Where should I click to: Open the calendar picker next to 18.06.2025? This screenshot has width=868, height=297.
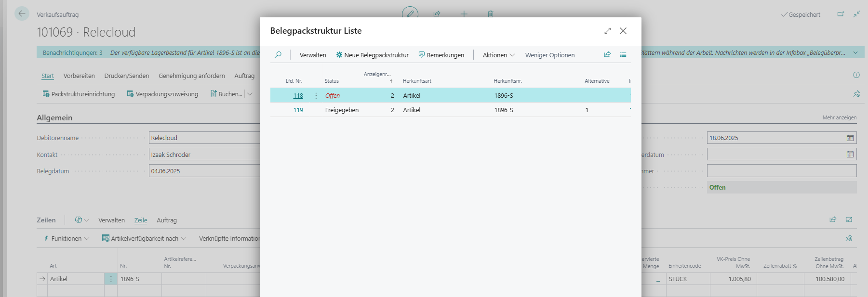point(850,138)
